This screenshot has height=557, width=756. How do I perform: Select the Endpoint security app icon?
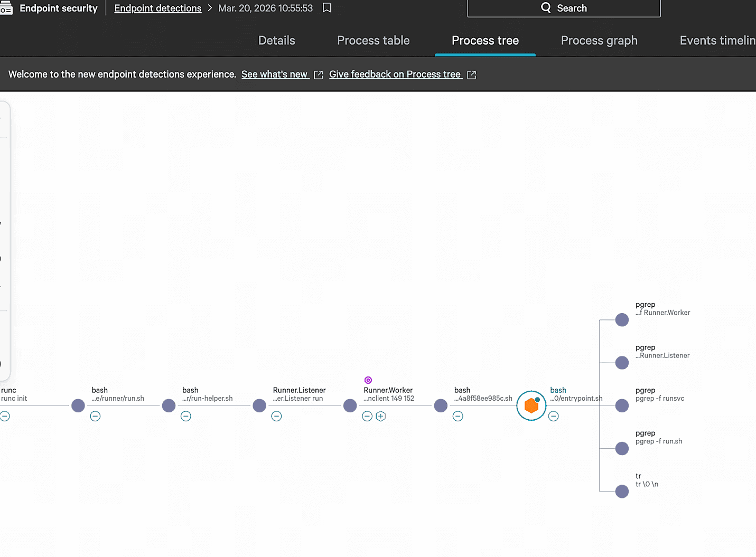[7, 8]
